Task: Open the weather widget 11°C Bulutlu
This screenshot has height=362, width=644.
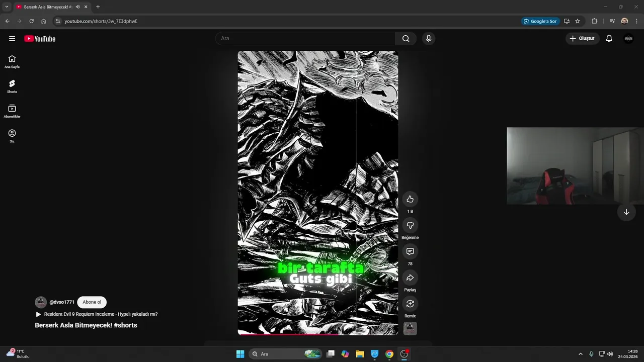Action: (x=18, y=353)
